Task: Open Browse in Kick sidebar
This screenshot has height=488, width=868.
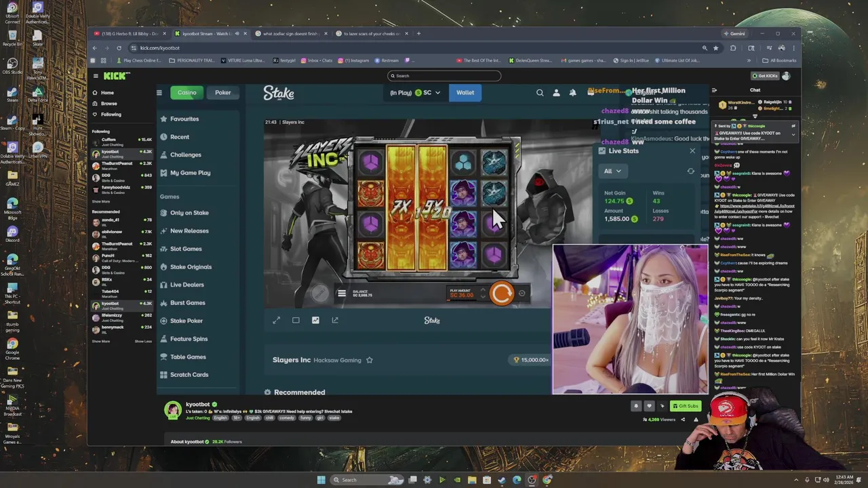Action: pos(104,104)
